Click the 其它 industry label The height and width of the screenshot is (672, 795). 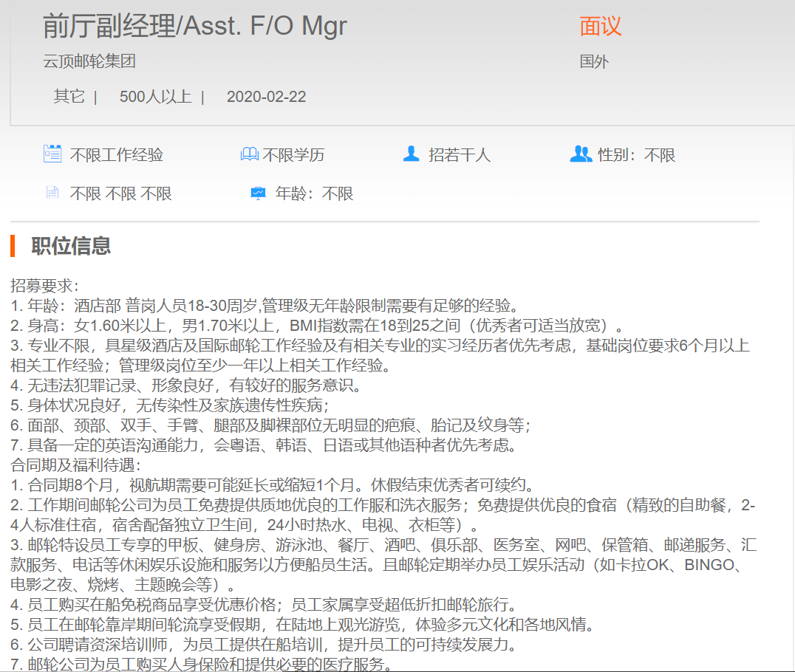(x=69, y=97)
